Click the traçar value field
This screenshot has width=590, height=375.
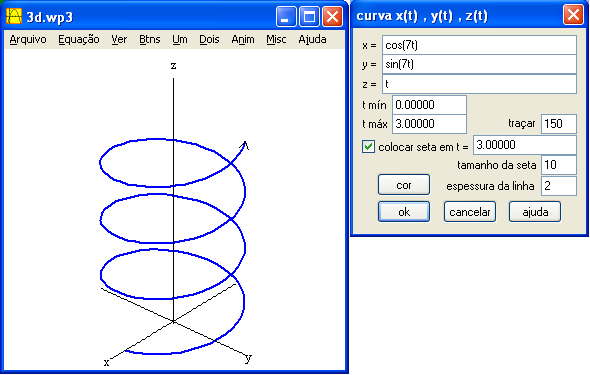pyautogui.click(x=559, y=124)
